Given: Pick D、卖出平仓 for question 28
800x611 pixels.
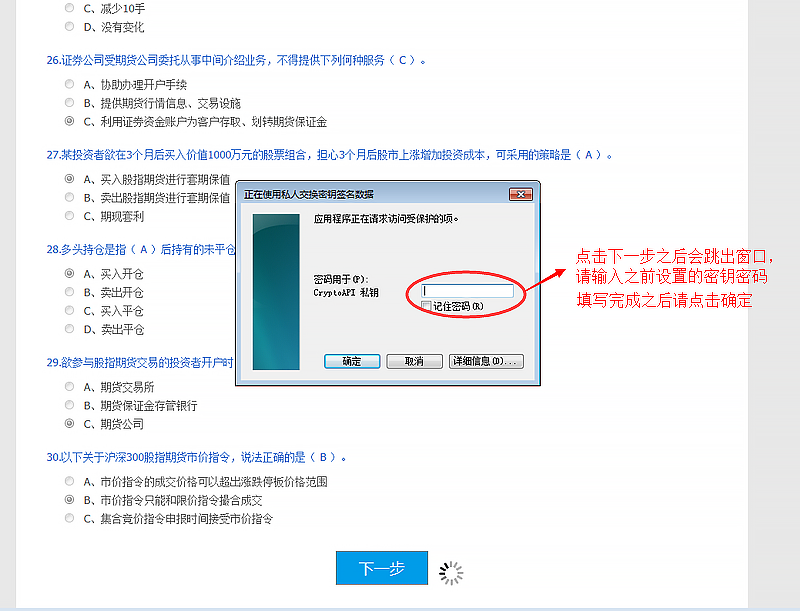Looking at the screenshot, I should pos(69,329).
